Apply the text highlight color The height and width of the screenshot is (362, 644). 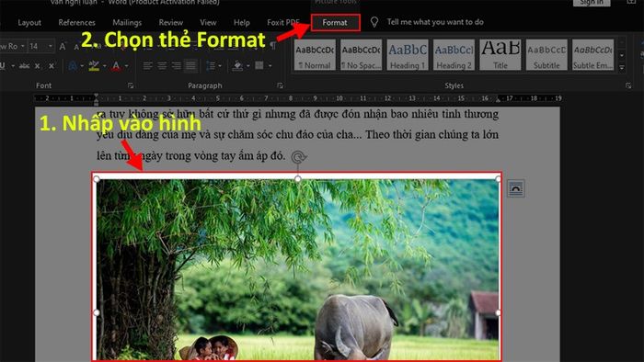(94, 65)
